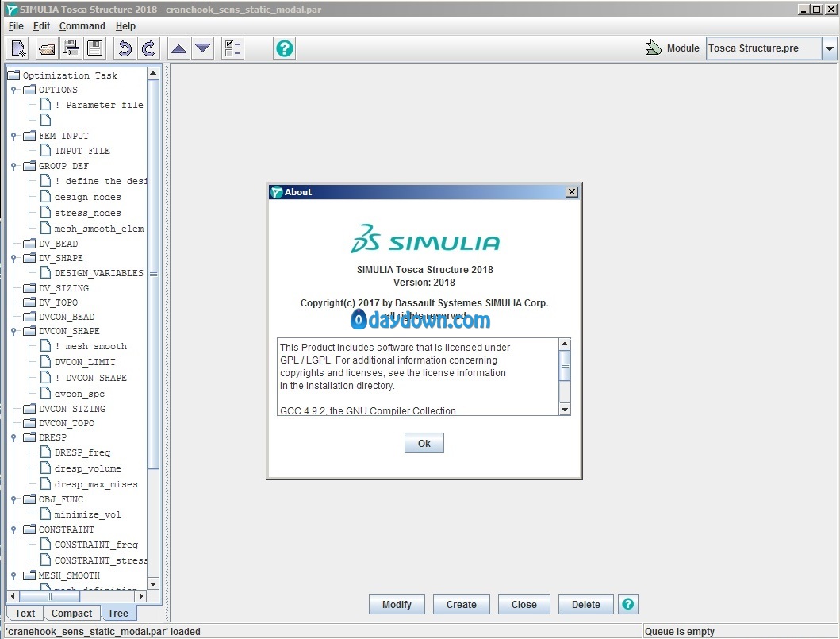Move item down with the triangle icon

point(203,48)
